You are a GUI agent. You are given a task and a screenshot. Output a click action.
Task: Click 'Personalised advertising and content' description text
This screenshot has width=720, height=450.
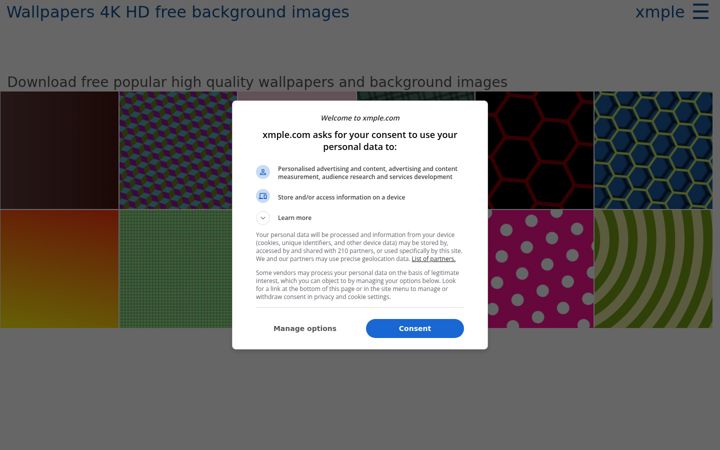tap(367, 173)
